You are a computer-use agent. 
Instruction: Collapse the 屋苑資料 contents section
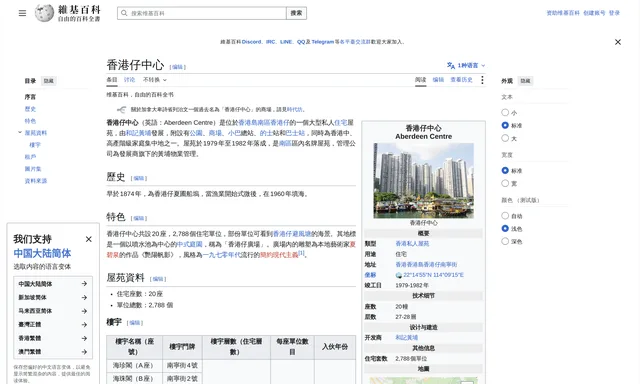(20, 132)
